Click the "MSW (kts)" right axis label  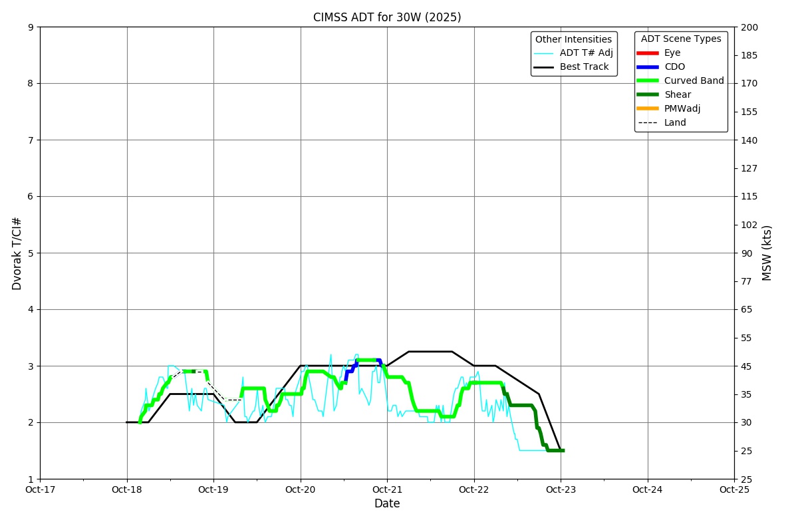tap(767, 253)
